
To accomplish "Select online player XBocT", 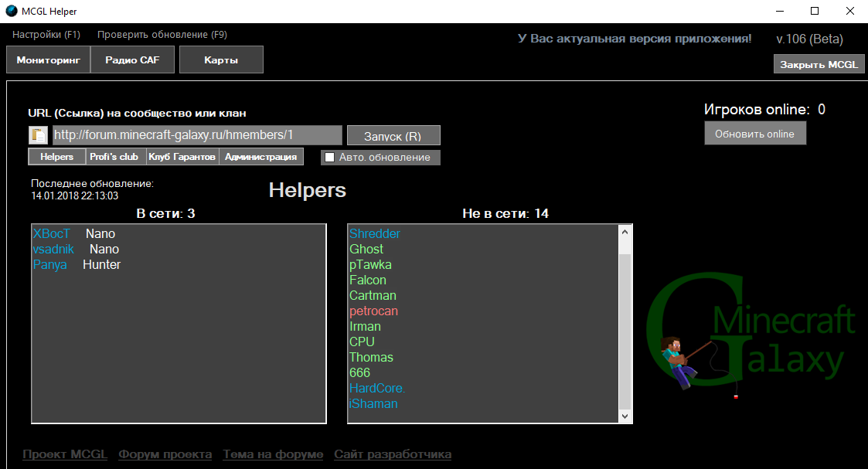I will tap(52, 233).
